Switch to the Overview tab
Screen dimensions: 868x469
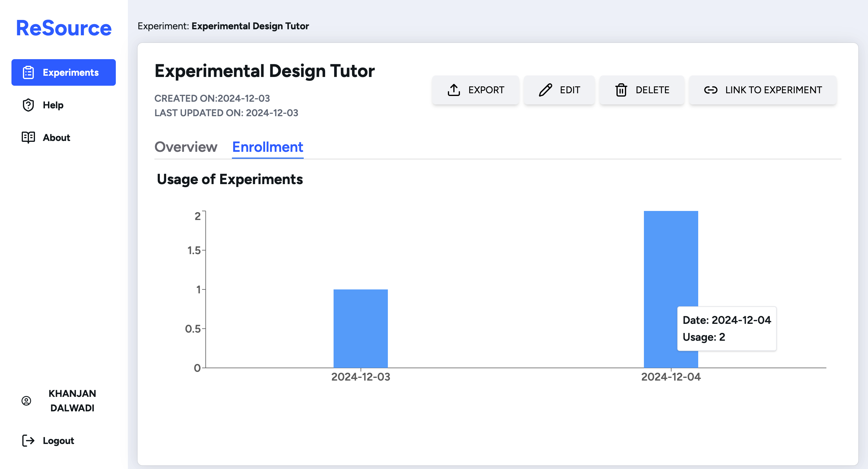click(186, 147)
